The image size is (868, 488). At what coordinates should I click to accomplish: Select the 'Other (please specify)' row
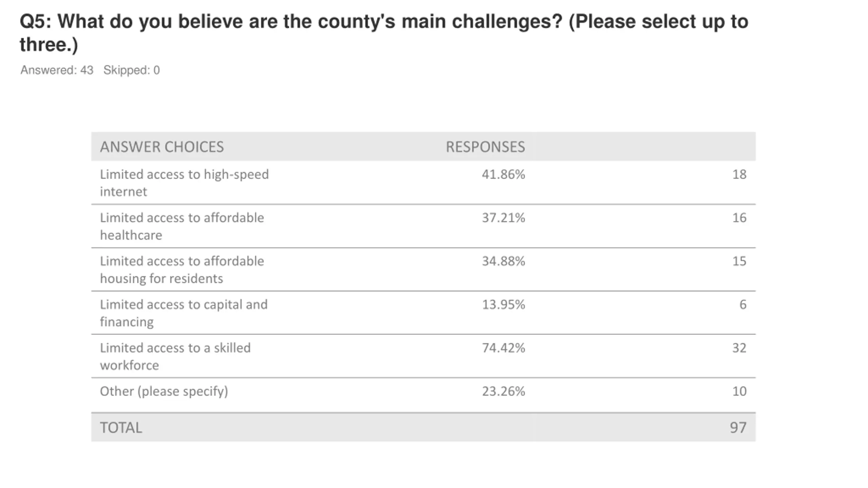pyautogui.click(x=423, y=395)
